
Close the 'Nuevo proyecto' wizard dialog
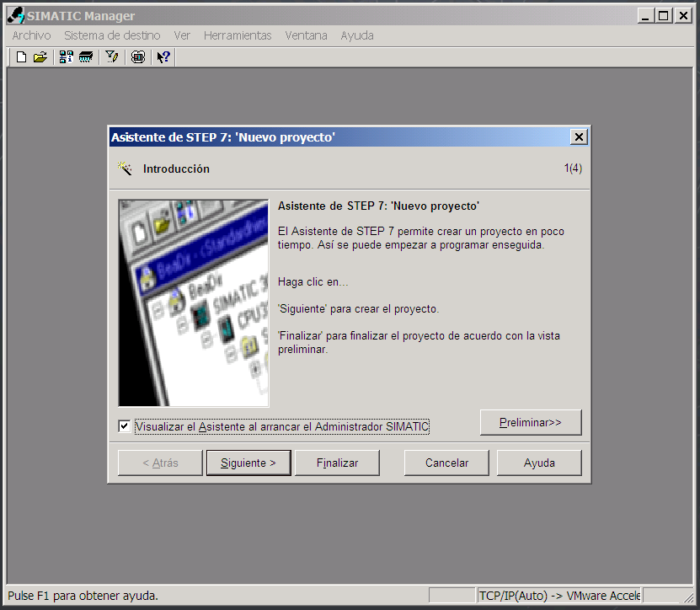(579, 136)
